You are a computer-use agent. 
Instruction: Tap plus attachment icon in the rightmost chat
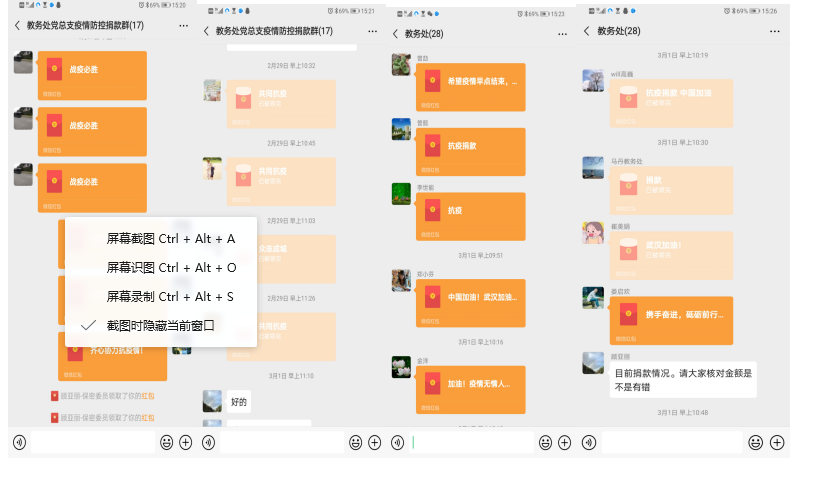coord(777,442)
